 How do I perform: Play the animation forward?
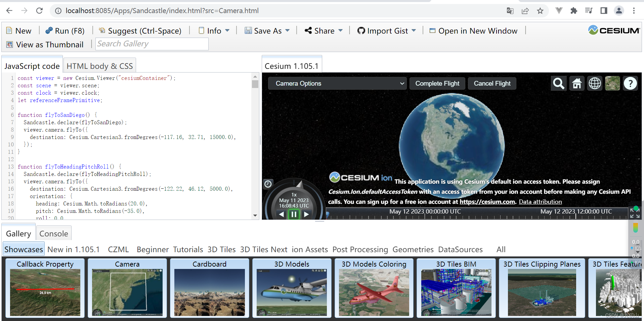click(x=306, y=214)
